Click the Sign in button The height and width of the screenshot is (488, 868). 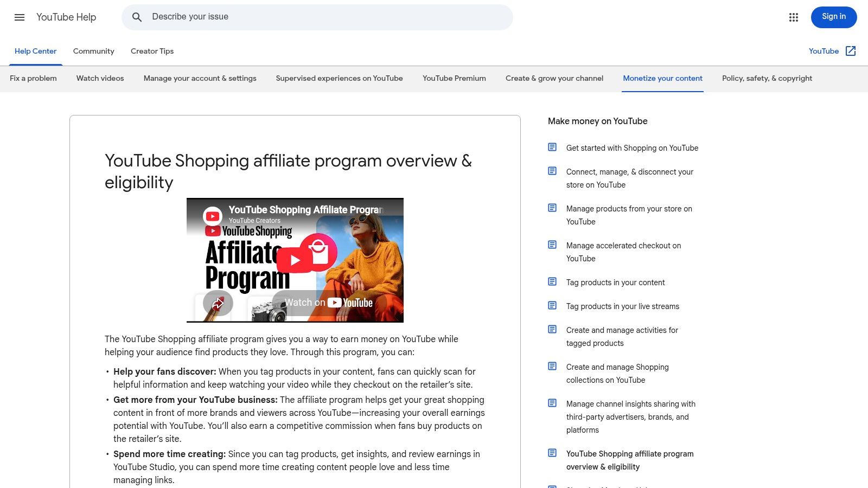[834, 17]
